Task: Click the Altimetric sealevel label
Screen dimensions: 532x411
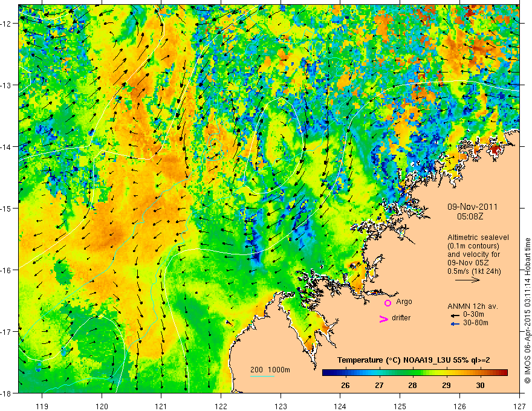Action: 478,238
